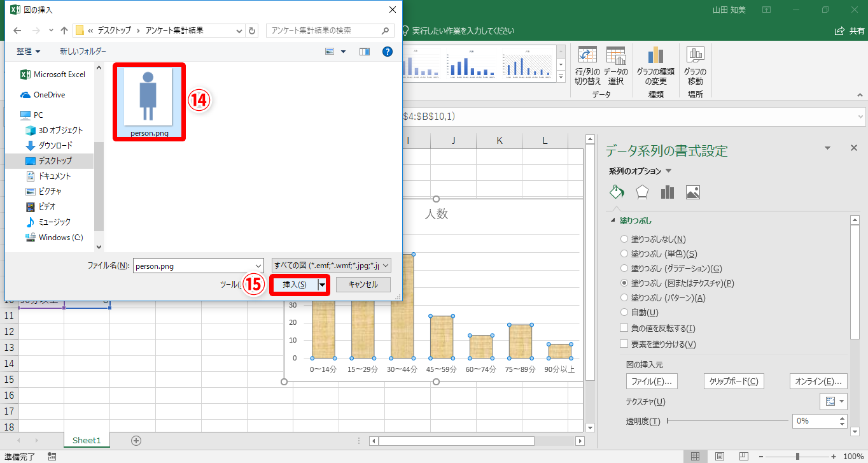The width and height of the screenshot is (868, 463).
Task: Zoom in with the plus icon
Action: coord(834,457)
